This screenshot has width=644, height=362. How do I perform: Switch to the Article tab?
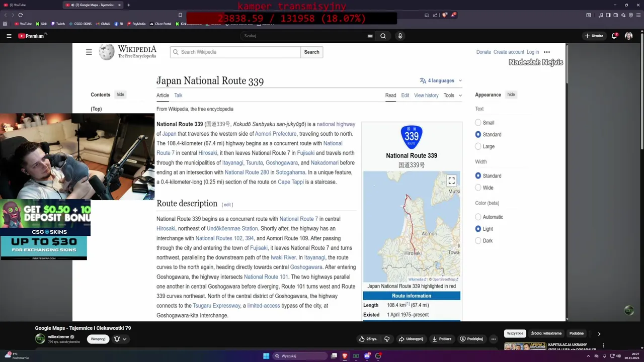pyautogui.click(x=163, y=95)
